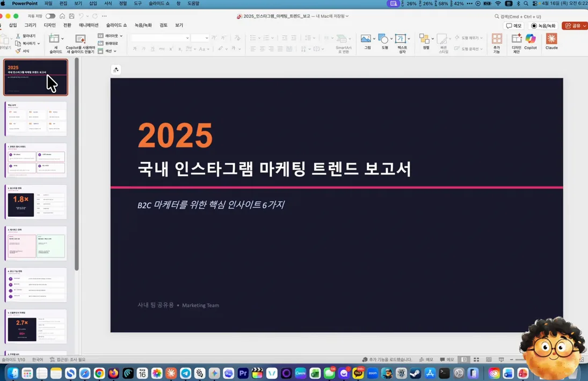
Task: Open the 섹션 dropdown
Action: click(107, 51)
